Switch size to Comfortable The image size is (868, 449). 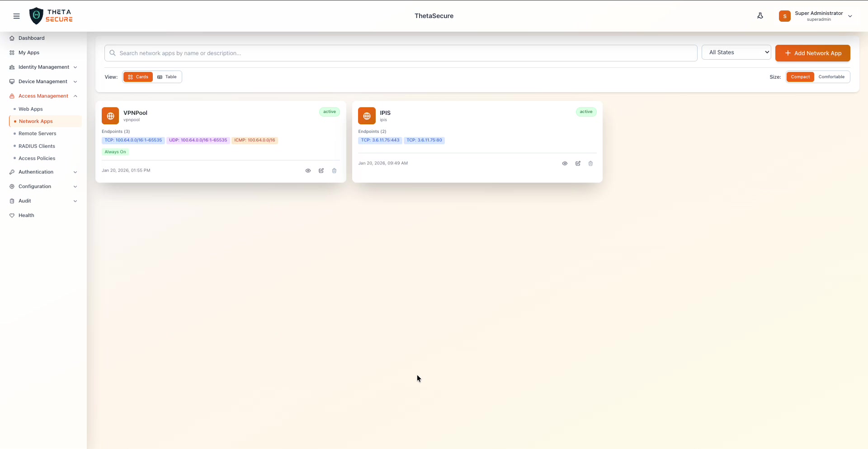click(832, 77)
